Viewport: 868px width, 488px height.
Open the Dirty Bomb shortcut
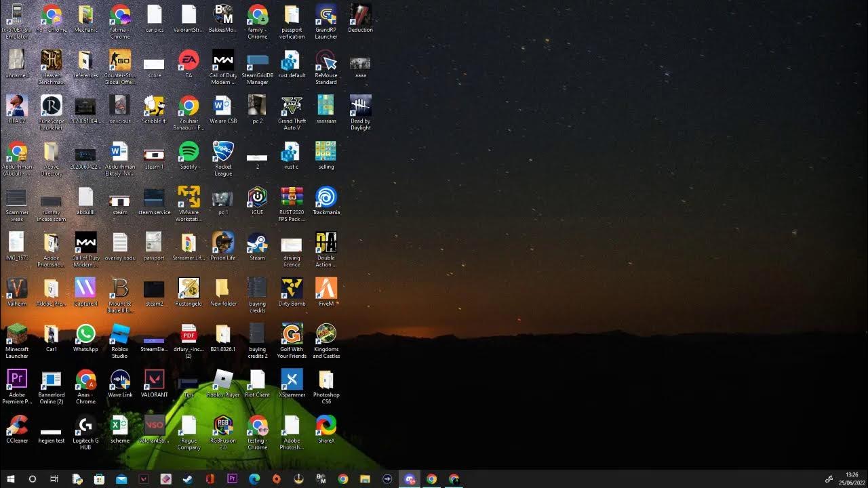coord(292,292)
